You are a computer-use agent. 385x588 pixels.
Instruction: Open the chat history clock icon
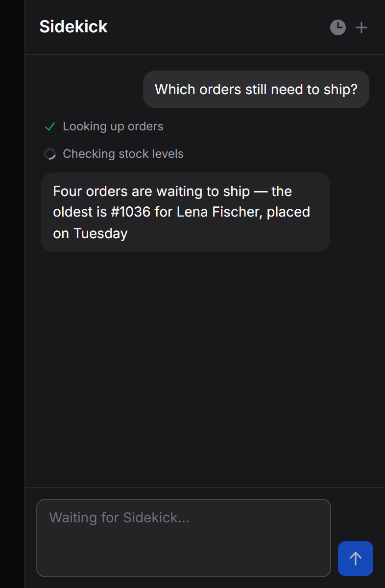tap(338, 27)
